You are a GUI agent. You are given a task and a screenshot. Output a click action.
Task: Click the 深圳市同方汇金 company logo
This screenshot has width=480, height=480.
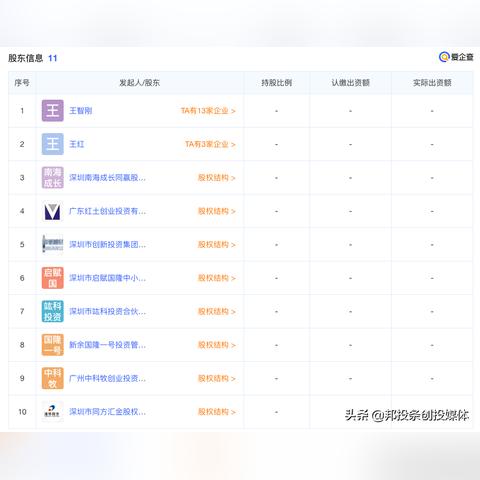click(52, 412)
